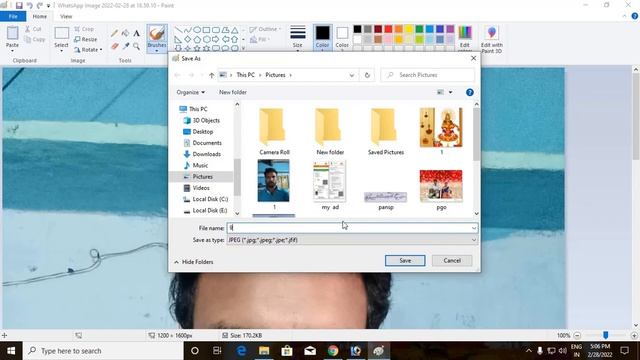The image size is (640, 360).
Task: Select Documents in the navigation tree
Action: (207, 143)
